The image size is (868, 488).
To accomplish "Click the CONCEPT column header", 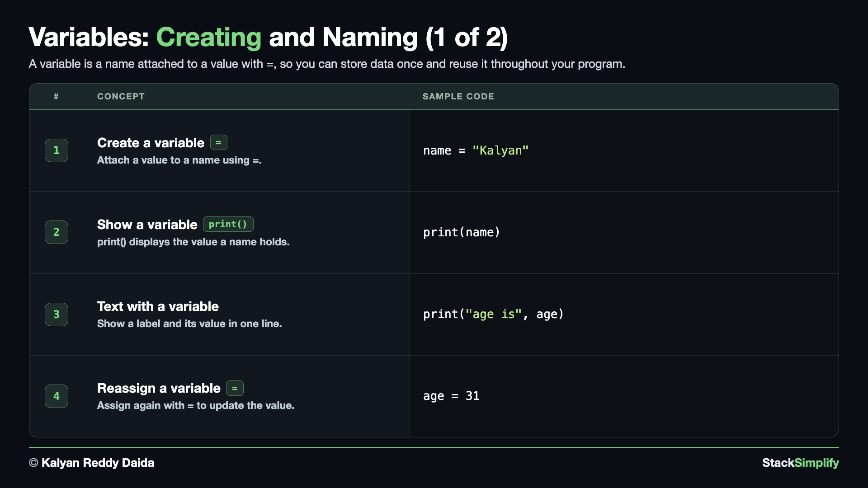I will click(x=121, y=96).
